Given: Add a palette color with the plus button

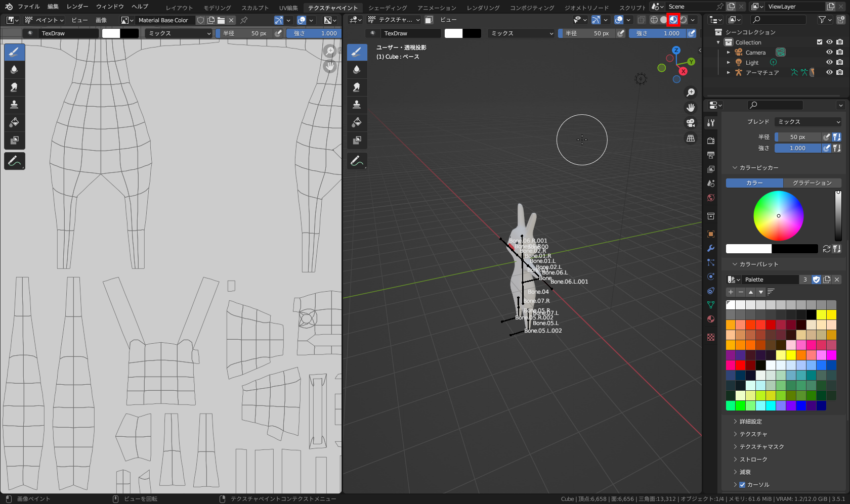Looking at the screenshot, I should click(x=730, y=292).
